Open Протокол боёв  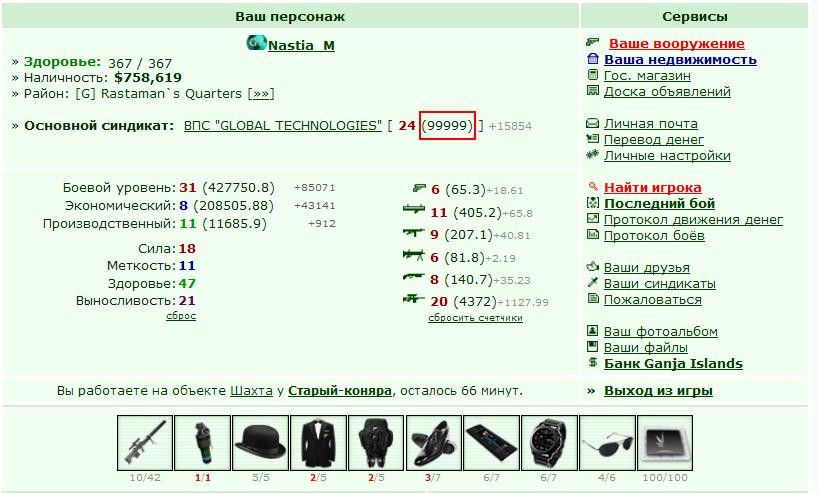pyautogui.click(x=654, y=236)
